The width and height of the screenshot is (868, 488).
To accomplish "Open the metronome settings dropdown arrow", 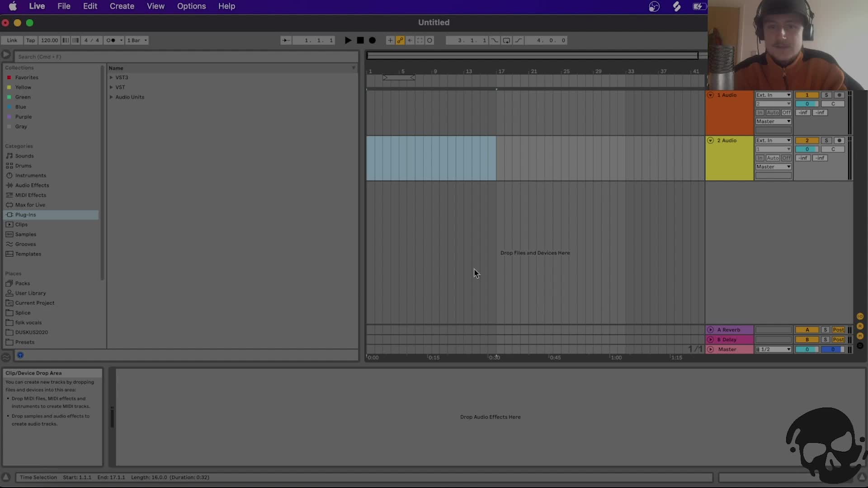I will click(121, 40).
